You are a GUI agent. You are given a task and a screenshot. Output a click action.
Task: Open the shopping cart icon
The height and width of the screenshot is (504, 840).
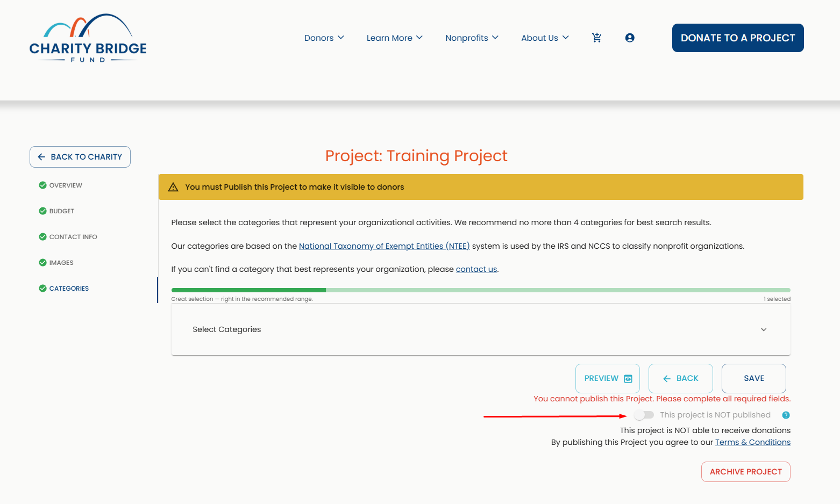596,38
